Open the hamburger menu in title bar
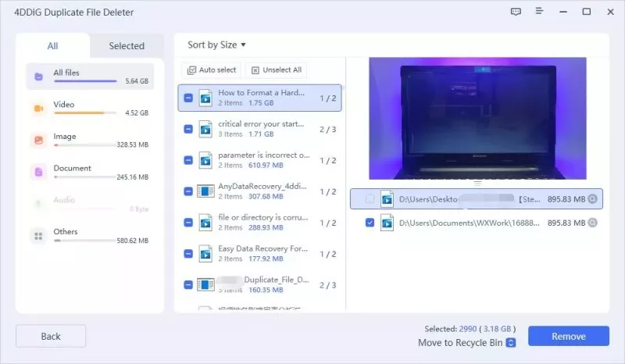625x364 pixels. pos(538,12)
